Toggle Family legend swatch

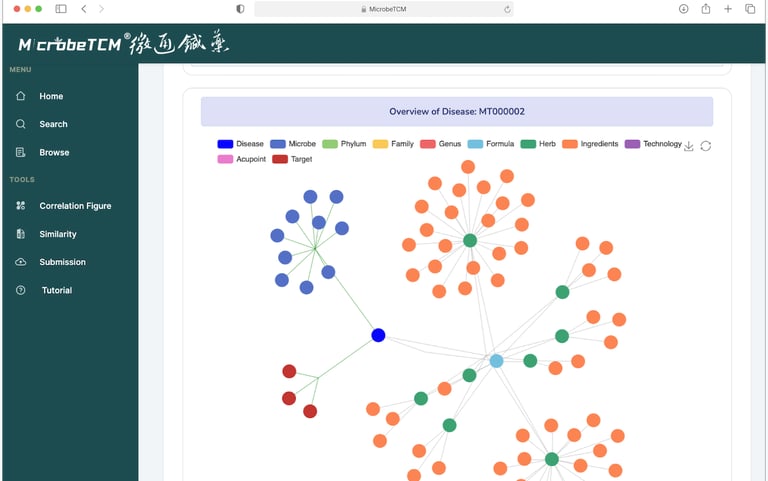click(x=381, y=144)
